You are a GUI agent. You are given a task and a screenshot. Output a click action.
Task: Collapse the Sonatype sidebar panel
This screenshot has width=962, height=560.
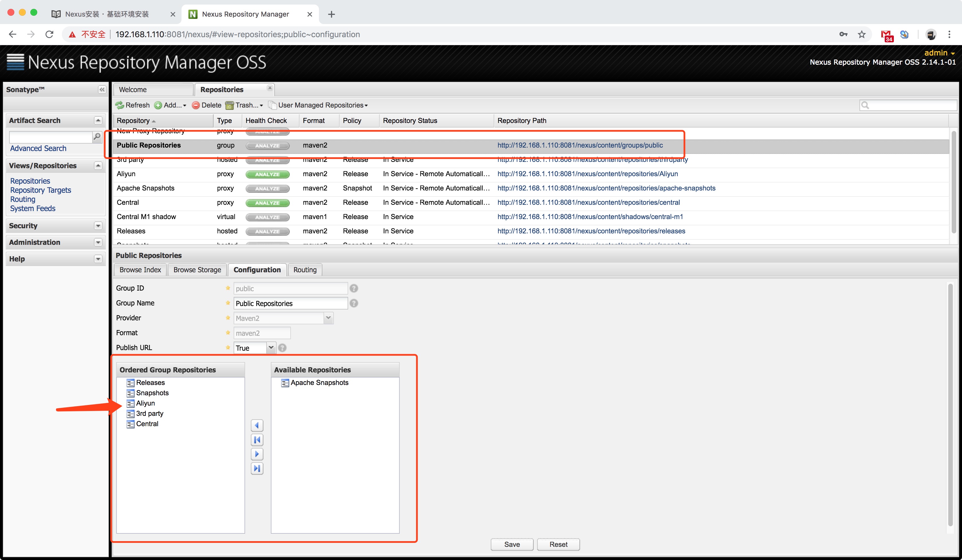pos(102,90)
